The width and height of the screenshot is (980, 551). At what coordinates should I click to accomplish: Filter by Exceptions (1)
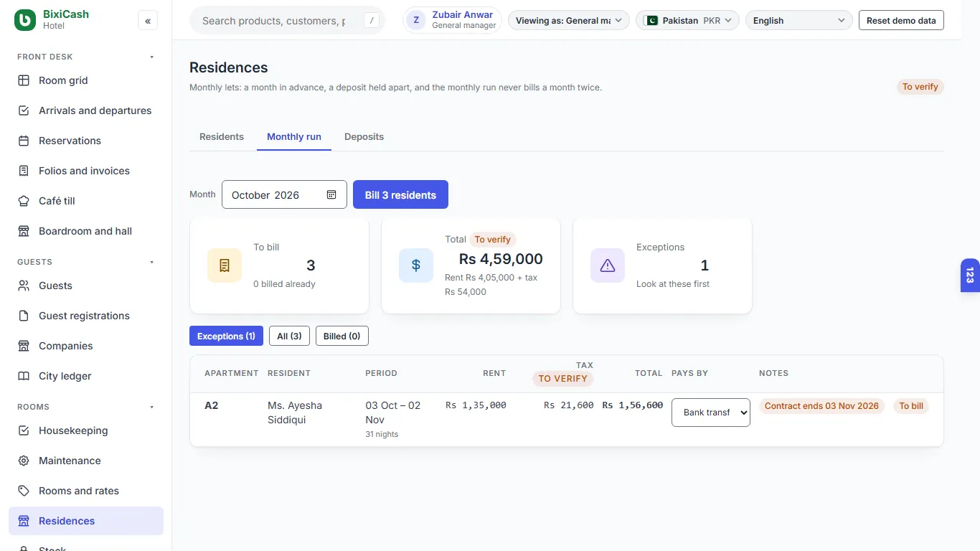pyautogui.click(x=226, y=336)
